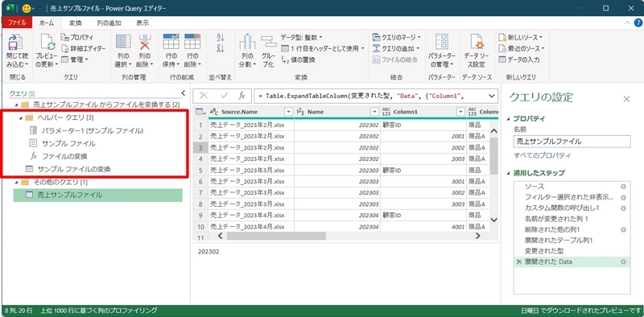Switch to the 変換 tab
Screen dimensions: 644x317
click(75, 23)
